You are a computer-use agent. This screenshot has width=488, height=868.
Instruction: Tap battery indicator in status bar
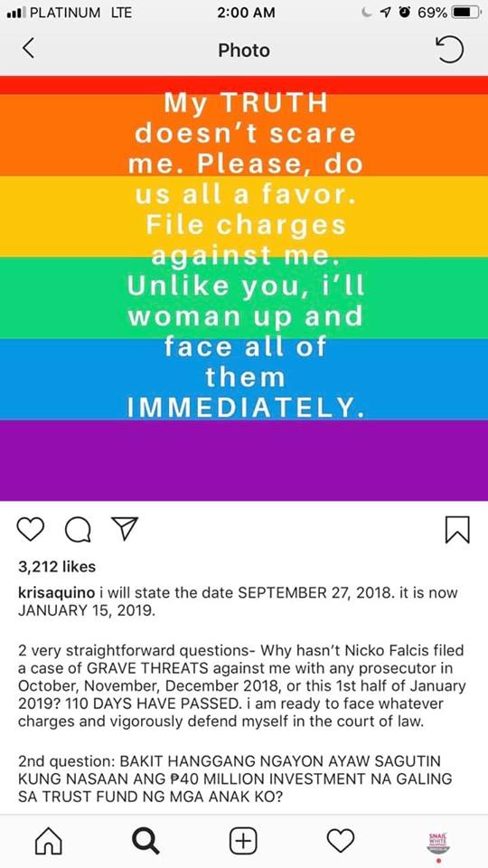pyautogui.click(x=465, y=12)
